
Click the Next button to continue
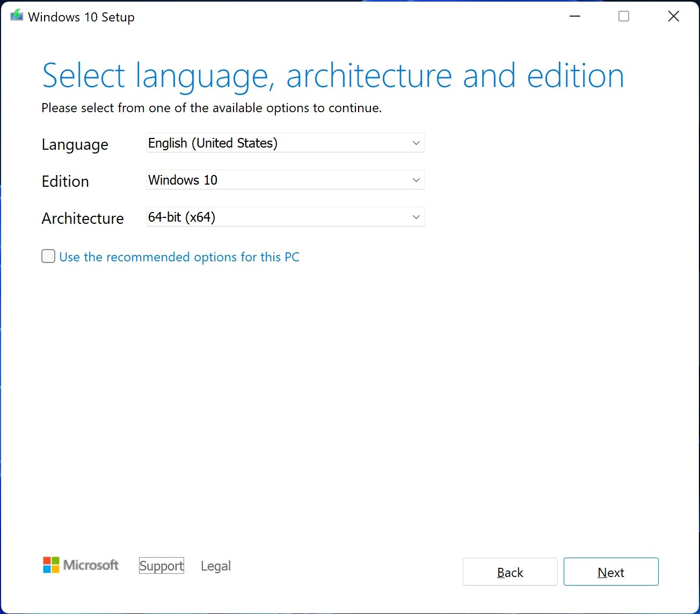(x=611, y=572)
